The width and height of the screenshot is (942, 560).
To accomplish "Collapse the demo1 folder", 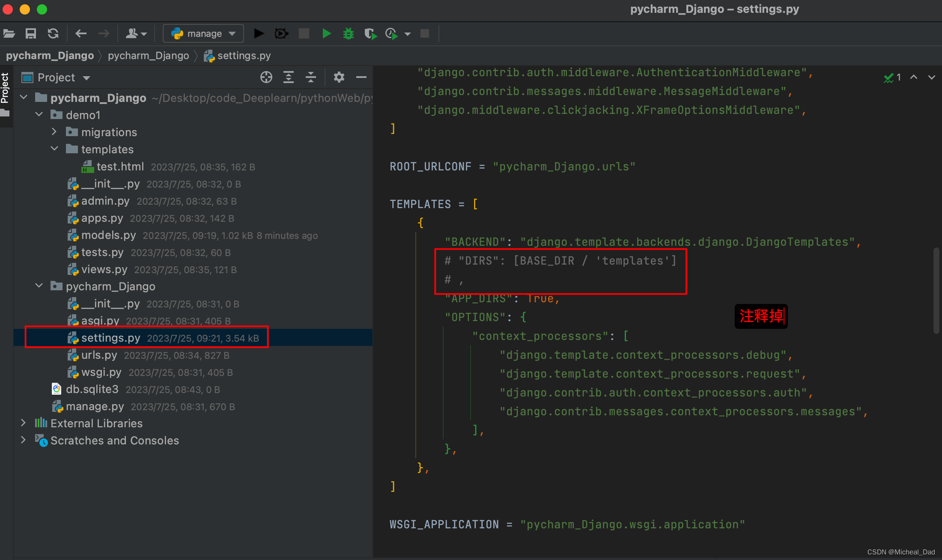I will pos(39,115).
